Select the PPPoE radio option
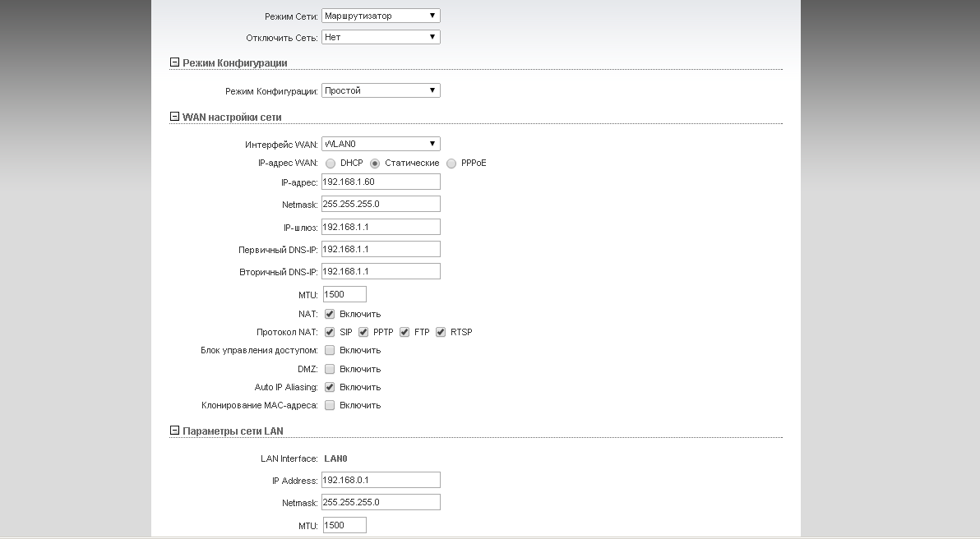 pos(451,164)
